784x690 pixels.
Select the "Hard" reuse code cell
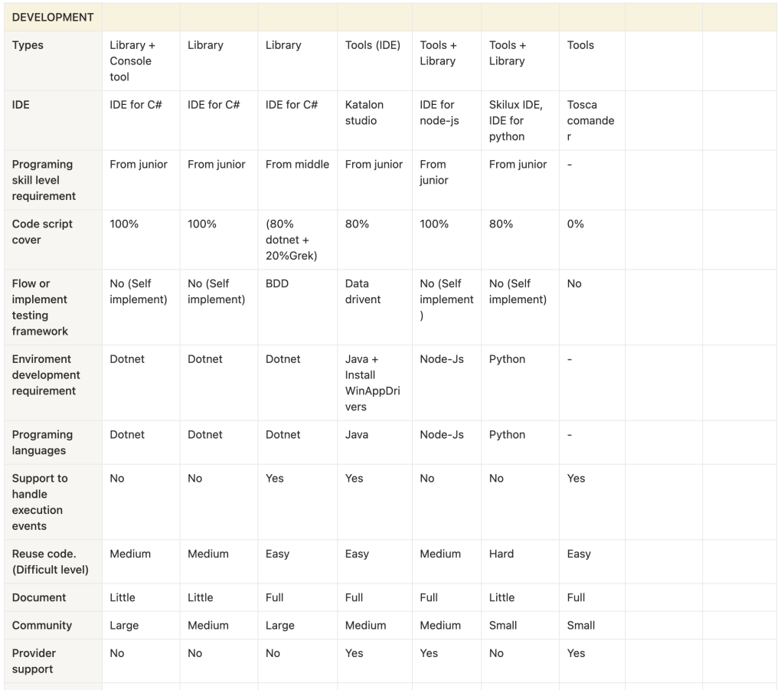point(501,554)
